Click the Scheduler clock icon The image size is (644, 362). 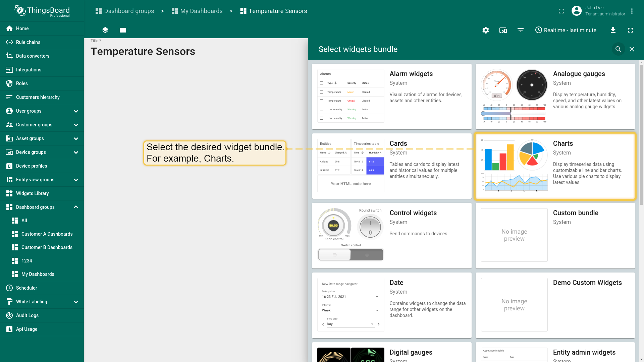point(9,288)
